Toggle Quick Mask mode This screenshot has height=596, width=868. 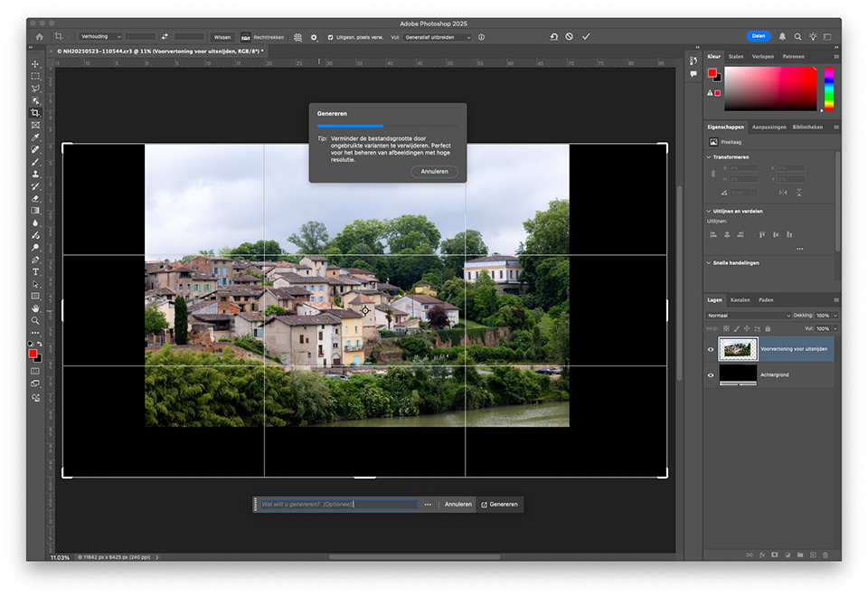point(35,371)
